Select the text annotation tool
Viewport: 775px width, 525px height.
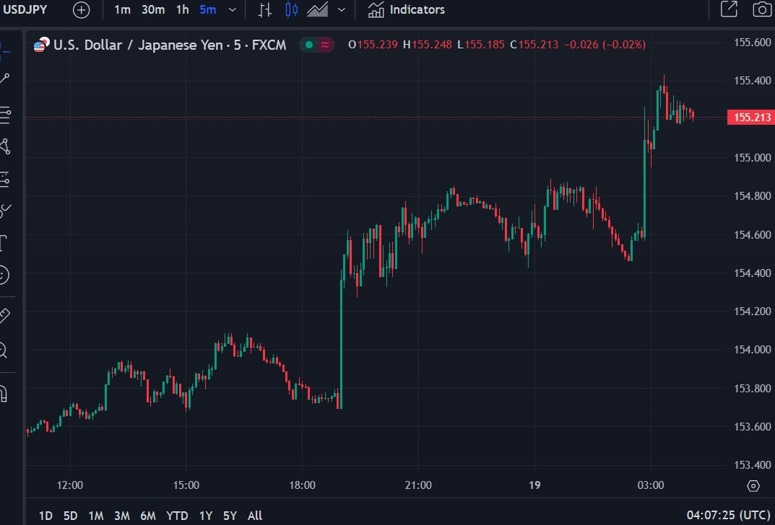coord(4,243)
